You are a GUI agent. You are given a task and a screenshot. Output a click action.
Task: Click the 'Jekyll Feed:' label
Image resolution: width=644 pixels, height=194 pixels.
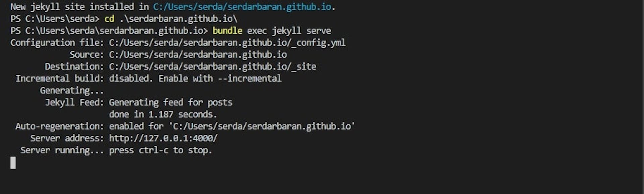[x=74, y=102]
